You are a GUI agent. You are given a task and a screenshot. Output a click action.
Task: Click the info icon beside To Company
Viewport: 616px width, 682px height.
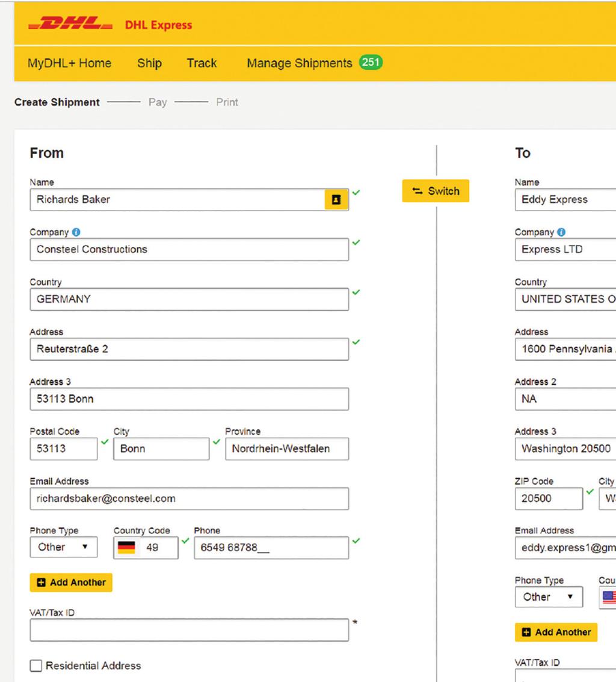click(561, 232)
